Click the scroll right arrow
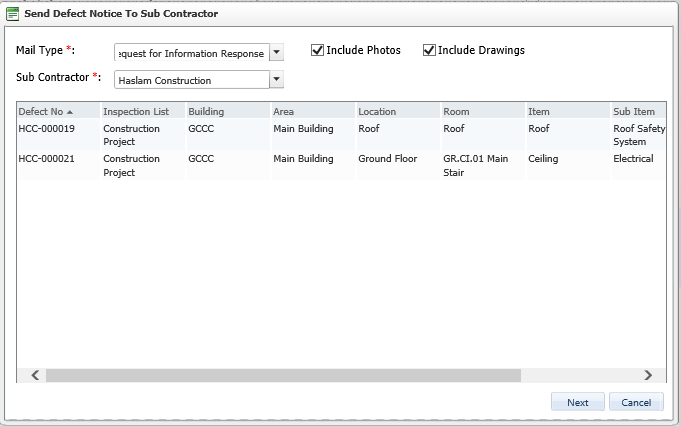The width and height of the screenshot is (681, 427). [647, 375]
